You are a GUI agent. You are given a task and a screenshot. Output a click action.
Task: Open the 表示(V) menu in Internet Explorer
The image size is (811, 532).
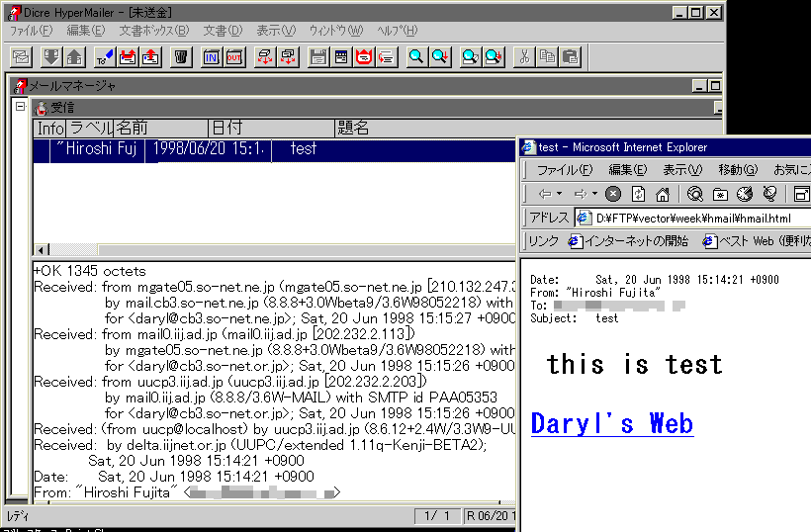[x=682, y=169]
